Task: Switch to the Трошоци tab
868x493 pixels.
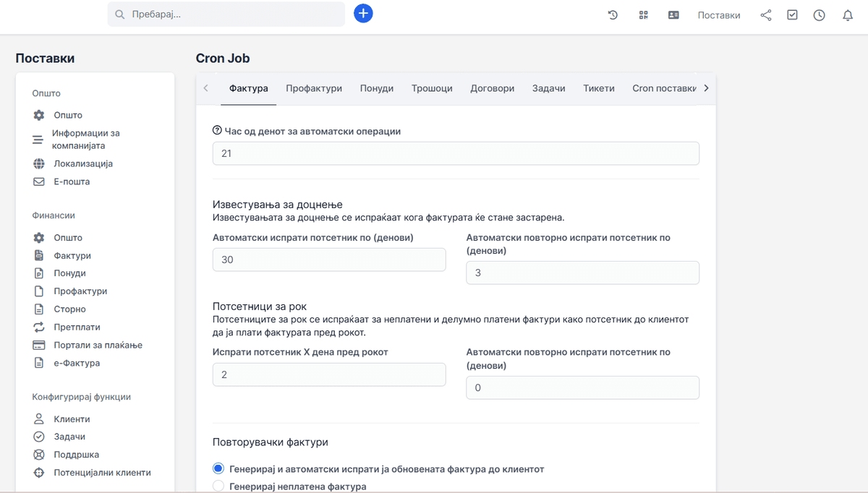Action: pos(432,88)
